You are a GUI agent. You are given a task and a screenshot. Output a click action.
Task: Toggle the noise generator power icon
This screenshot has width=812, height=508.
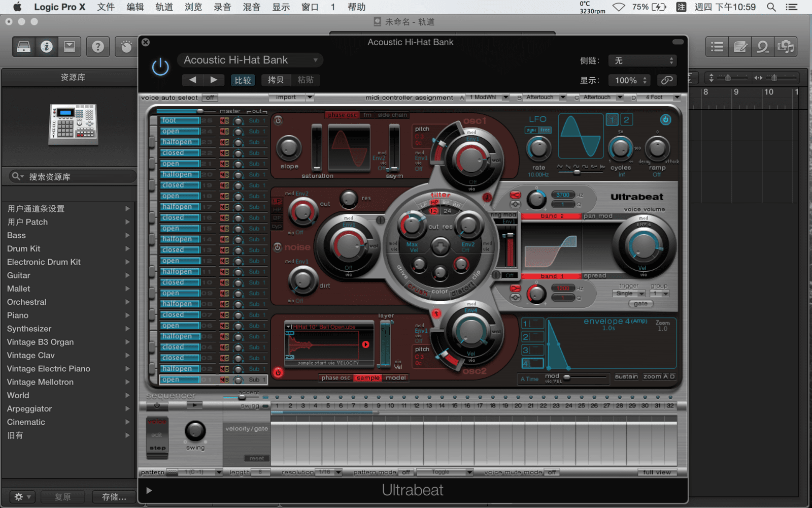point(278,247)
